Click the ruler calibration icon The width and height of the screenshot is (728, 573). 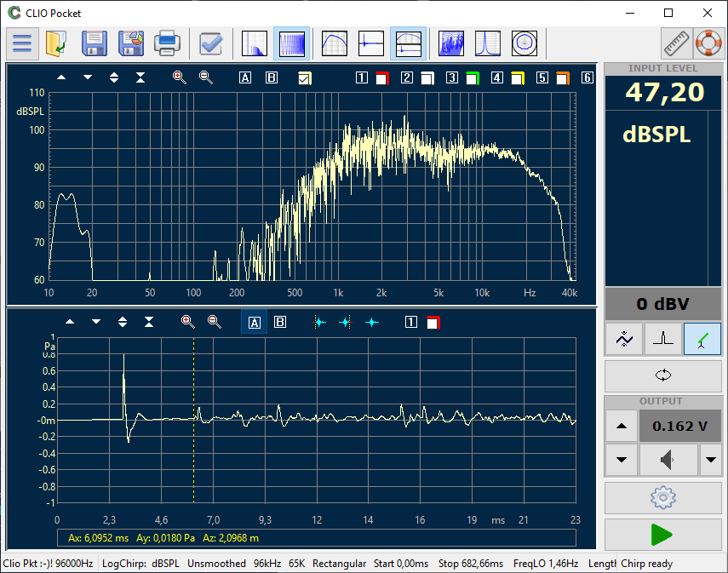tap(677, 43)
